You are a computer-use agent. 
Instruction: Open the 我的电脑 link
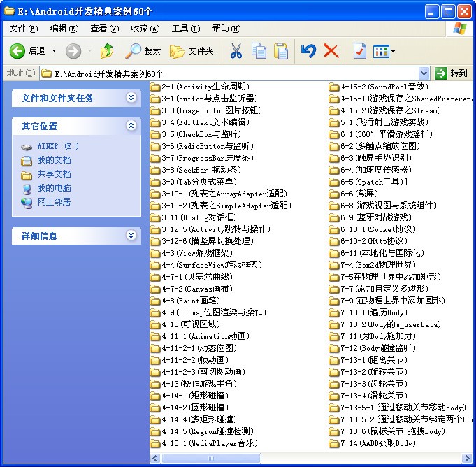click(54, 188)
